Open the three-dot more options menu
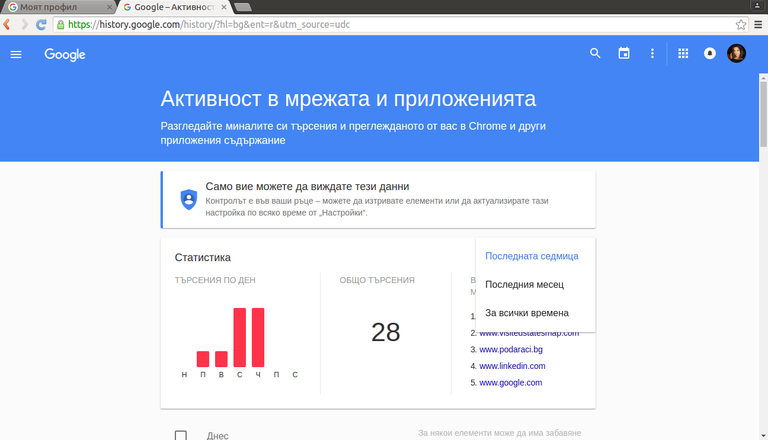Screen dimensions: 768x440 pos(652,54)
